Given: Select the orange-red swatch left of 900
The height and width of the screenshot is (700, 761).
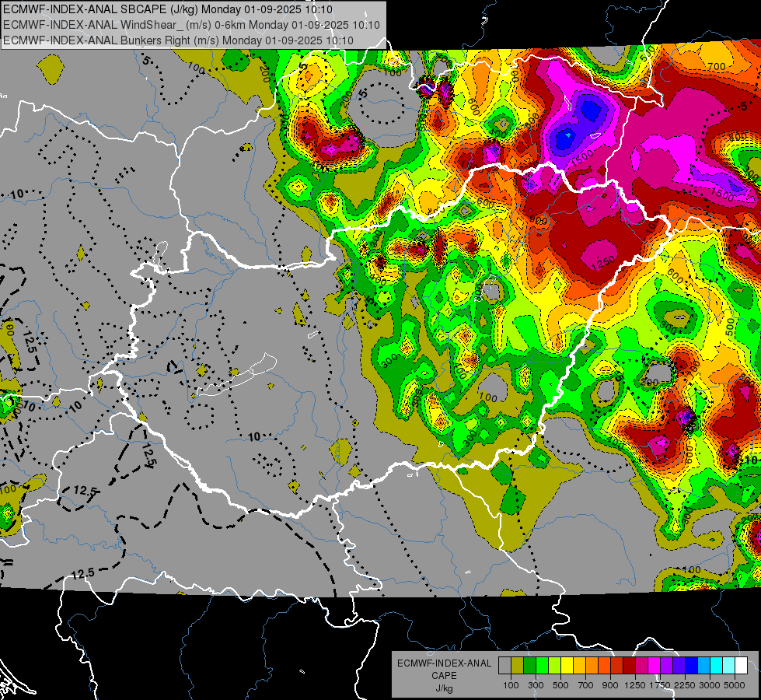Looking at the screenshot, I should 604,666.
